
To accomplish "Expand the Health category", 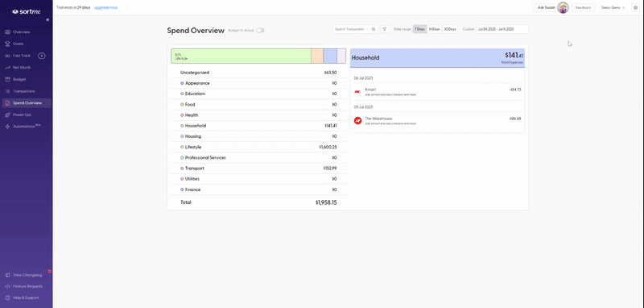I will pyautogui.click(x=258, y=115).
